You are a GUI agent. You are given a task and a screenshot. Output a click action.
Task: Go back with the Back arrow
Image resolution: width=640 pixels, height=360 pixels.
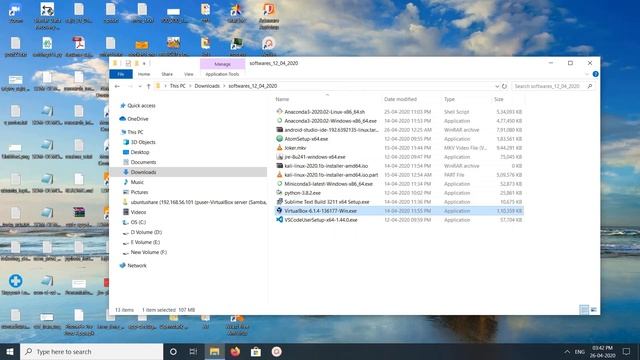[x=117, y=86]
